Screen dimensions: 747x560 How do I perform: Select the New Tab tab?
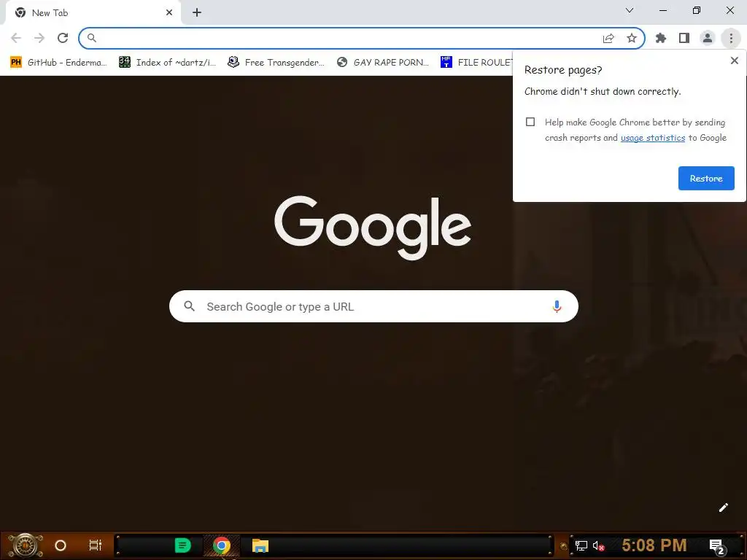[93, 13]
